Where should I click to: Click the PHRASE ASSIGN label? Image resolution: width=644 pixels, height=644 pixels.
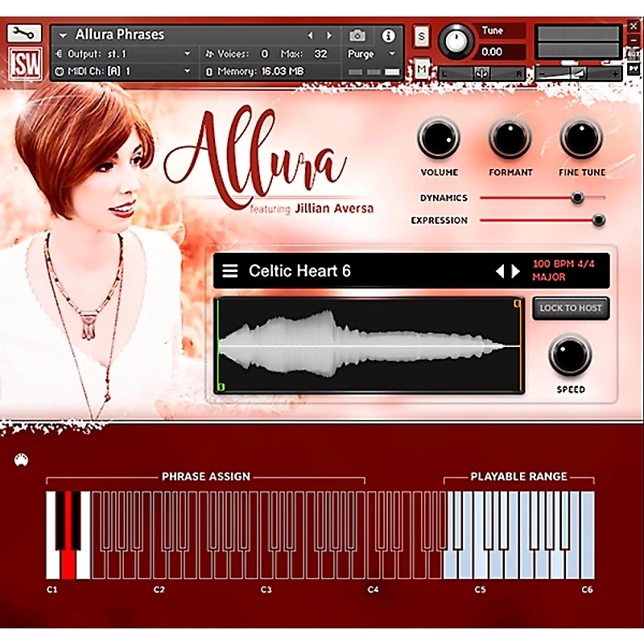(206, 477)
